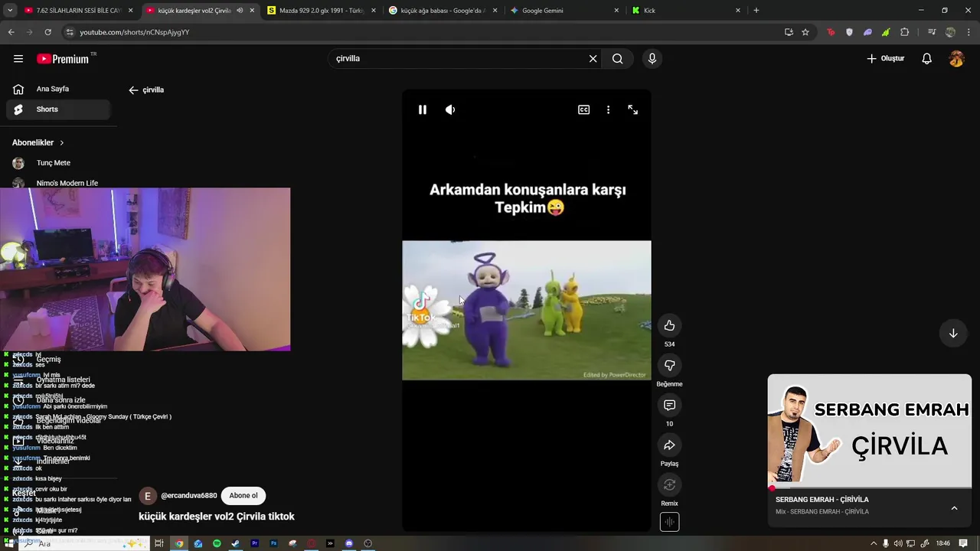Click the youtube.com address bar

click(x=421, y=32)
